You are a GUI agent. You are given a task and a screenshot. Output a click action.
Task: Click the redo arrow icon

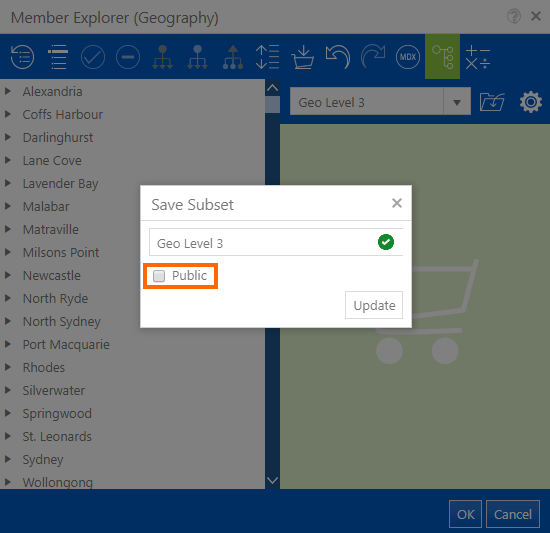click(x=373, y=57)
